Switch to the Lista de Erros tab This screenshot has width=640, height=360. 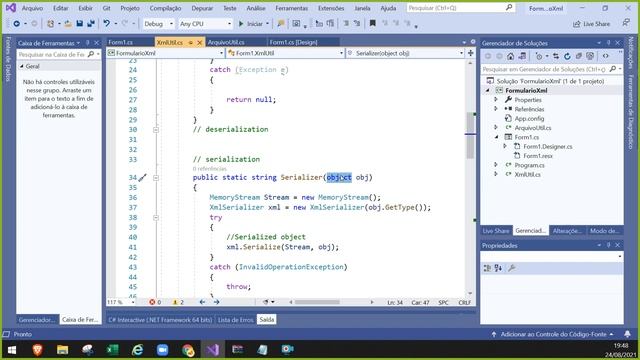pos(236,320)
